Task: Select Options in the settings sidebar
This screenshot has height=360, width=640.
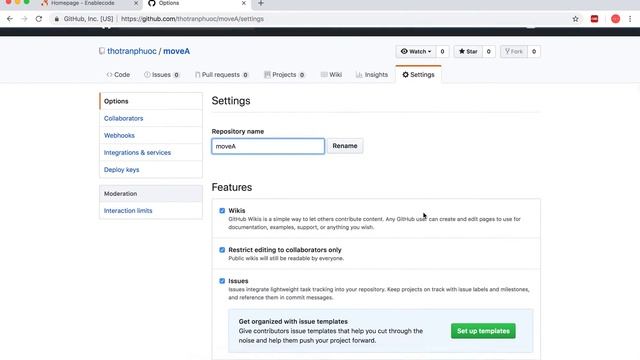Action: click(x=151, y=101)
